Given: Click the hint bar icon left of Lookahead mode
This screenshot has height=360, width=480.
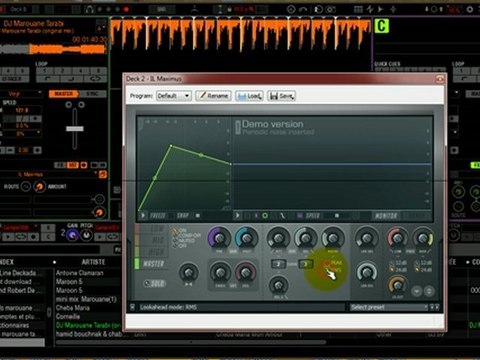Looking at the screenshot, I should (x=132, y=307).
